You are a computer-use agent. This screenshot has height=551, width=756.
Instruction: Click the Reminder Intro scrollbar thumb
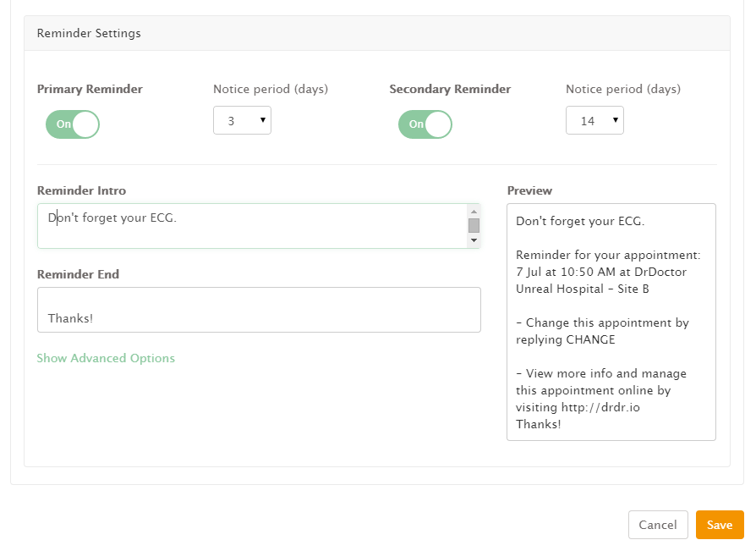[x=474, y=225]
